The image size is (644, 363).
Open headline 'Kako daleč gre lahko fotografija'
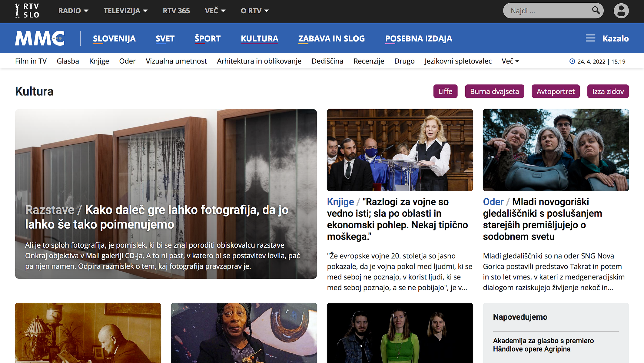(x=157, y=217)
